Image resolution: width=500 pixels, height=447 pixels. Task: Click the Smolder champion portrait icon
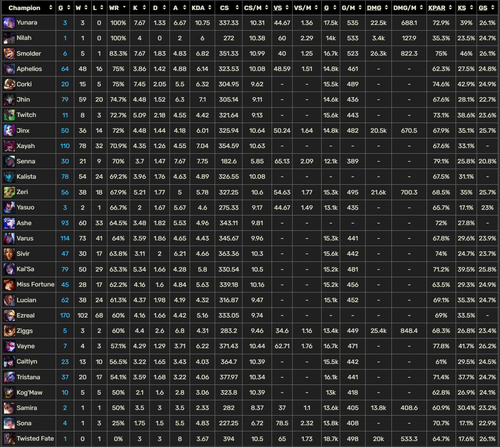pyautogui.click(x=9, y=53)
